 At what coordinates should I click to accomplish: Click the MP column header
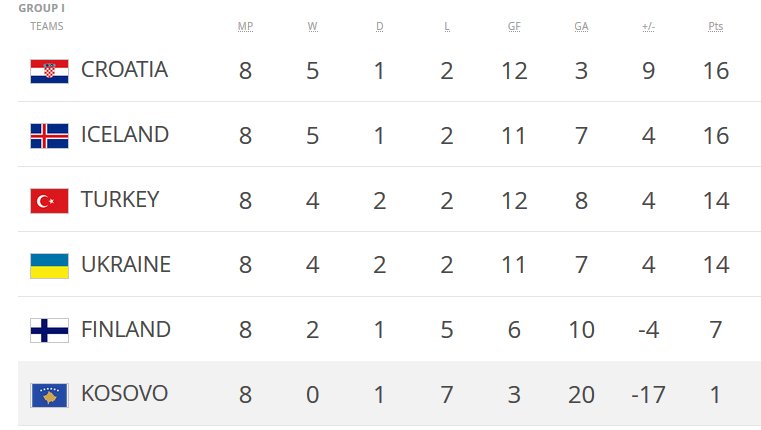245,27
